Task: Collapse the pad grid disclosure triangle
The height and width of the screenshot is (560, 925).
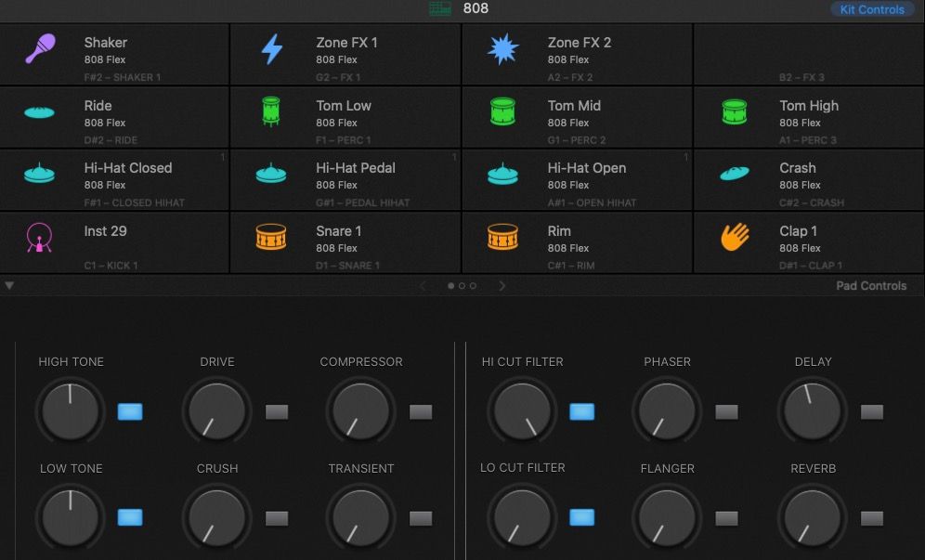Action: click(x=9, y=286)
